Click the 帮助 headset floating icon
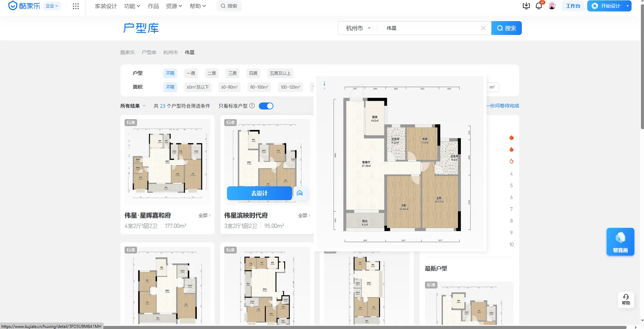Image resolution: width=644 pixels, height=329 pixels. click(626, 300)
